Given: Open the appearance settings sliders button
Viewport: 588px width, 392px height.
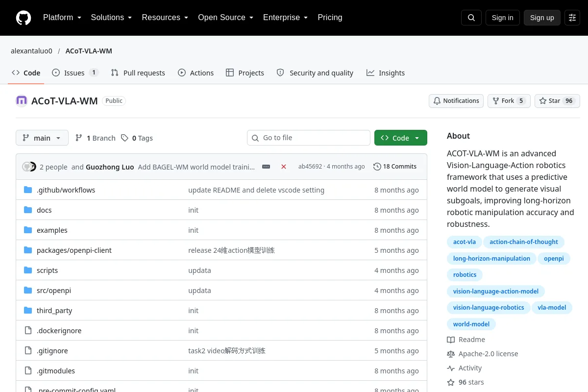Looking at the screenshot, I should (572, 18).
